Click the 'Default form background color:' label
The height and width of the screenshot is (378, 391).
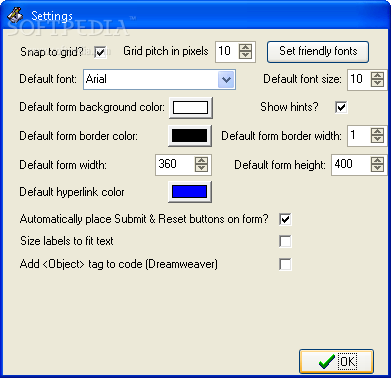(92, 107)
